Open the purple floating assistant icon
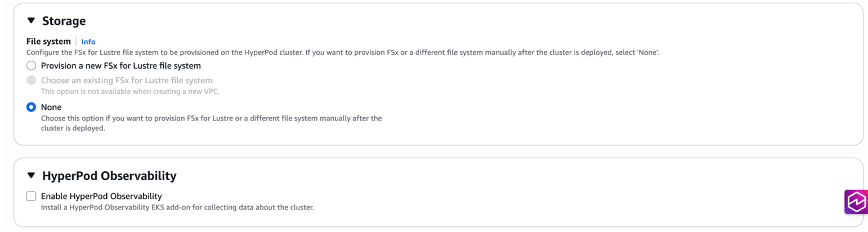 coord(856,202)
